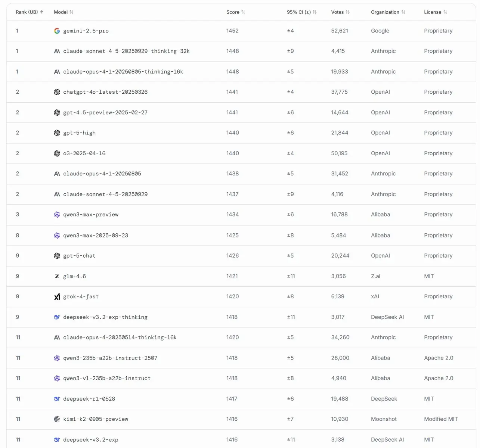Click the Modified MIT license cell
The image size is (480, 448).
441,419
